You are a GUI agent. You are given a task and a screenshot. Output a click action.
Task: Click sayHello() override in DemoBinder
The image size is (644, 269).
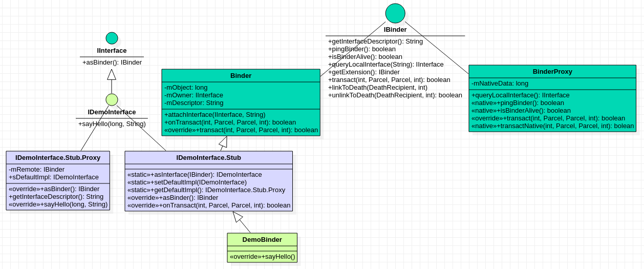[262, 257]
